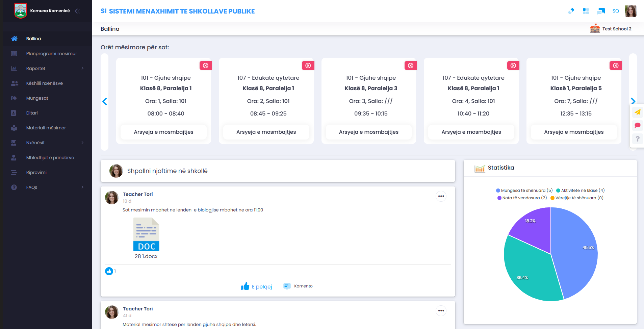Open the red chat bubble icon
Screen dimensions: 644x329
pos(637,125)
